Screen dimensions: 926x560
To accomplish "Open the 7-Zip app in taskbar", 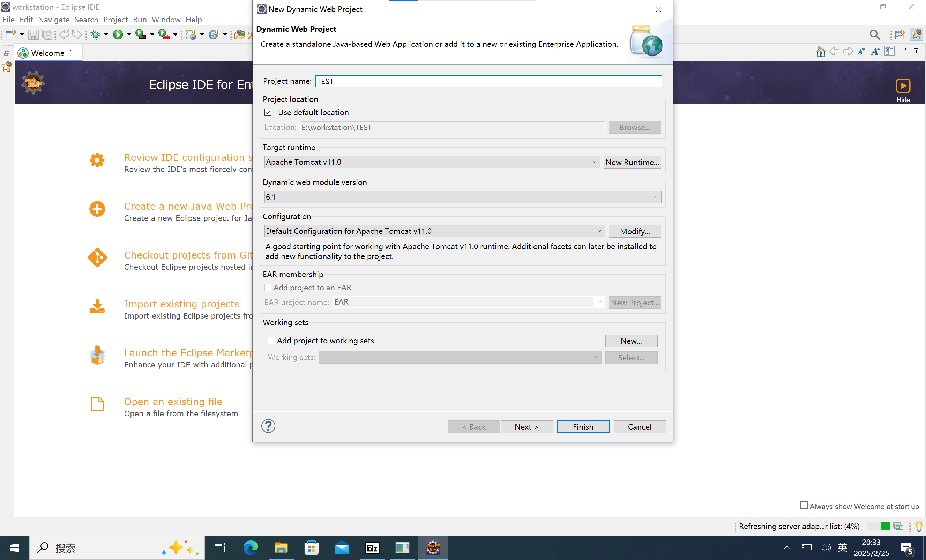I will (x=372, y=547).
